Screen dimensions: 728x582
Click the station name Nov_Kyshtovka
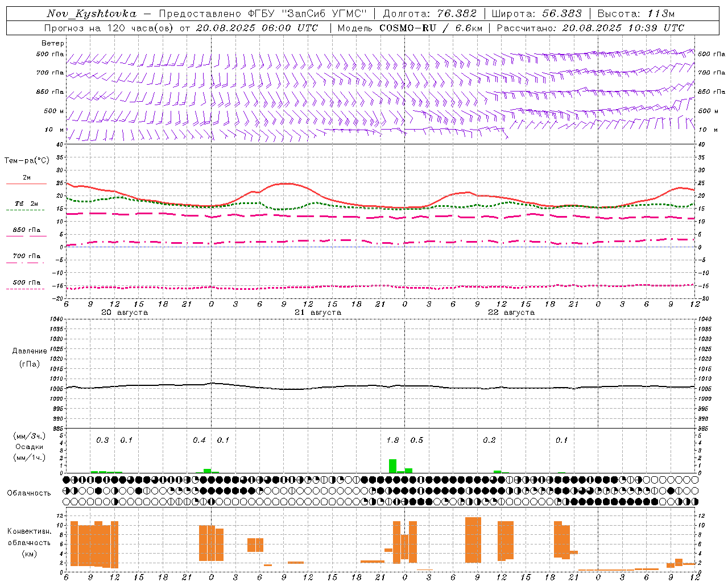coord(92,14)
